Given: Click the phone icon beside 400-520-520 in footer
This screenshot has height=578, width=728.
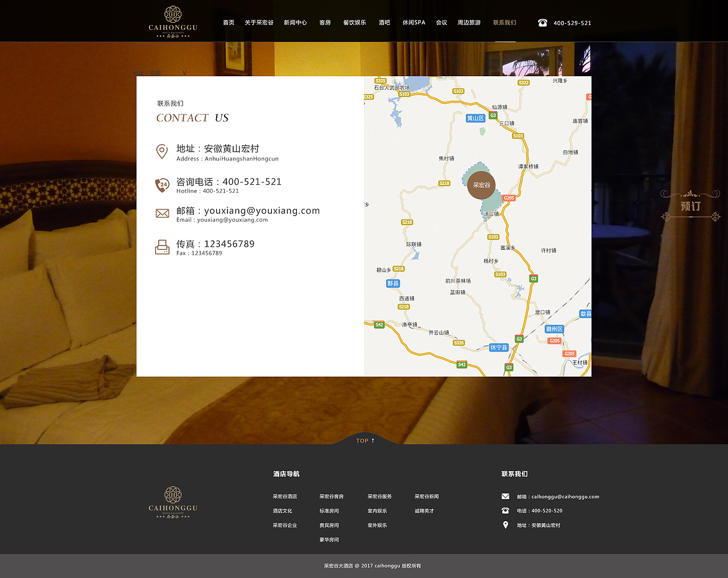Looking at the screenshot, I should [505, 510].
